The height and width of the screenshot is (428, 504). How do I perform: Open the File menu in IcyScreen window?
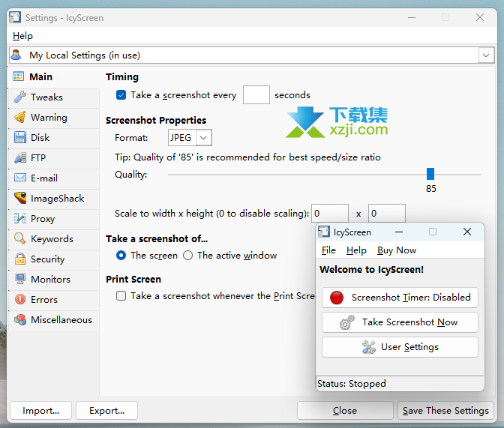pos(328,250)
